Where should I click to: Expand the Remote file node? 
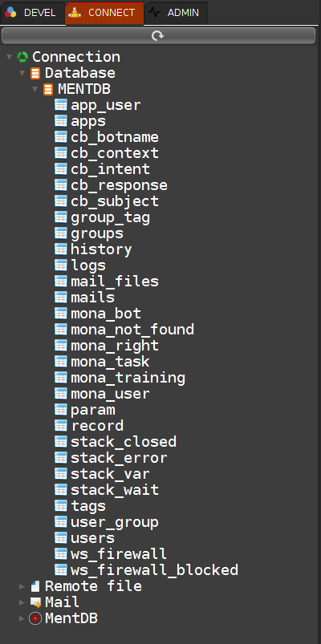pos(22,586)
